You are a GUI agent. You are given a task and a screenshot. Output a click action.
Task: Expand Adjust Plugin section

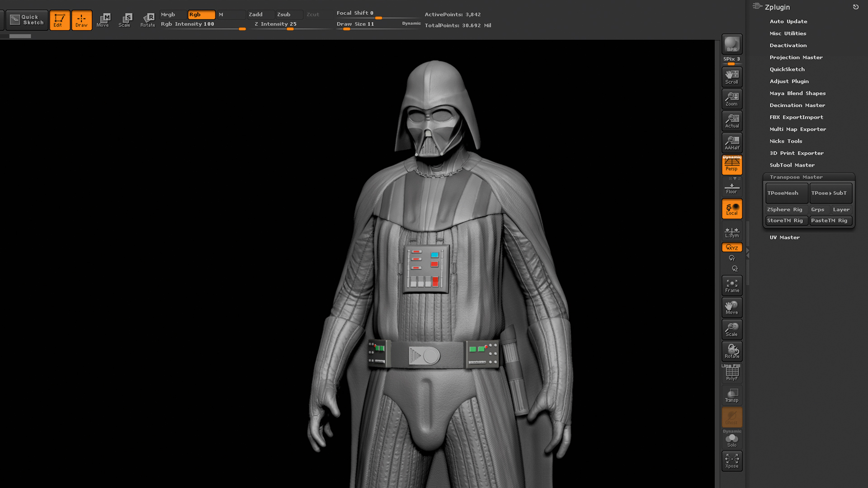[789, 81]
